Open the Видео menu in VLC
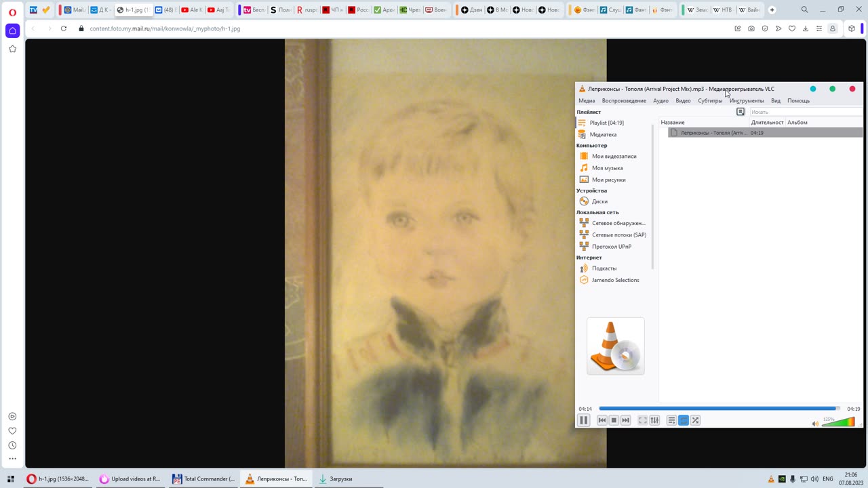 coord(683,100)
